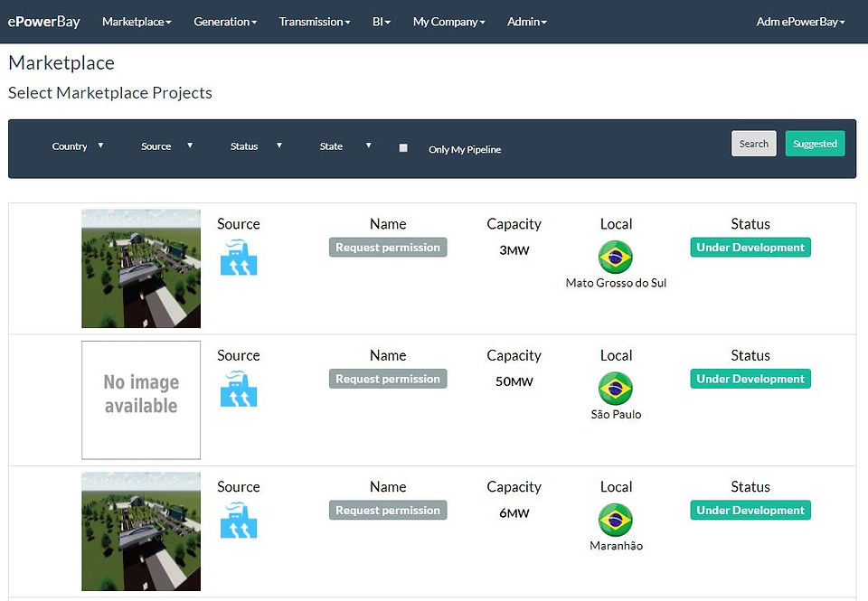
Task: Click the Brazil flag above Mato Grosso do Sul
Action: (x=616, y=257)
